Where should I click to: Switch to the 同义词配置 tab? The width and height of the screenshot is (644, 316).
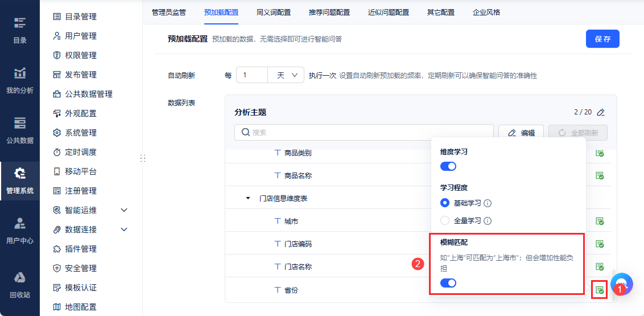coord(274,12)
